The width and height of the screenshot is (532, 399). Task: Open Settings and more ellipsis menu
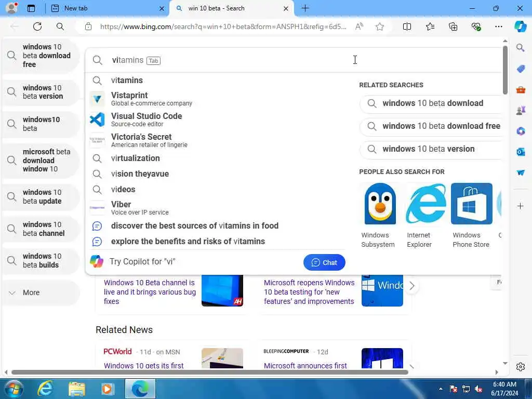tap(498, 26)
